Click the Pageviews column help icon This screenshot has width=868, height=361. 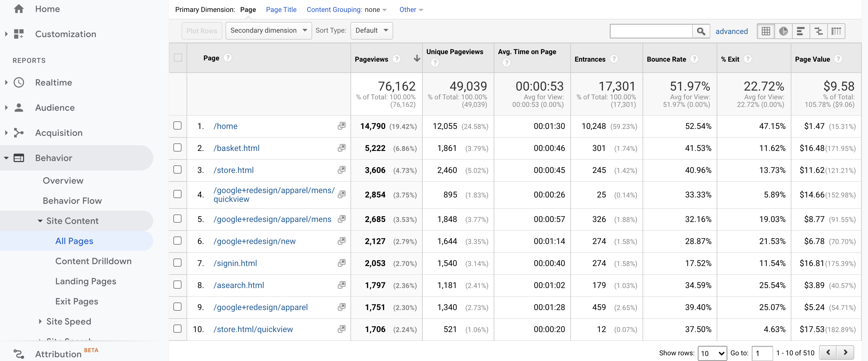pos(397,59)
